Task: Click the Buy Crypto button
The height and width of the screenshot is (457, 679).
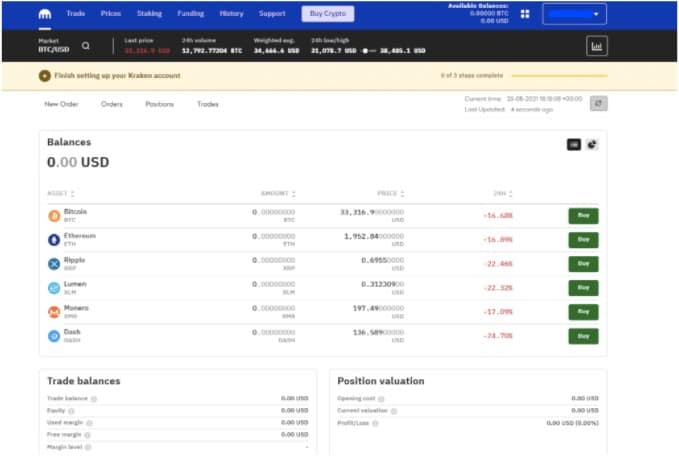Action: (328, 13)
